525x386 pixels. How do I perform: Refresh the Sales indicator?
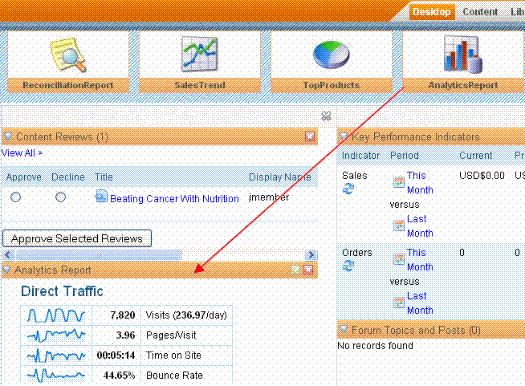348,189
